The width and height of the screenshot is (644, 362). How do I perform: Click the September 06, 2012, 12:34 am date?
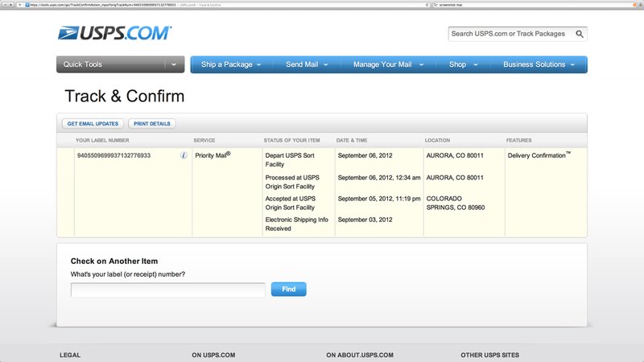point(379,178)
